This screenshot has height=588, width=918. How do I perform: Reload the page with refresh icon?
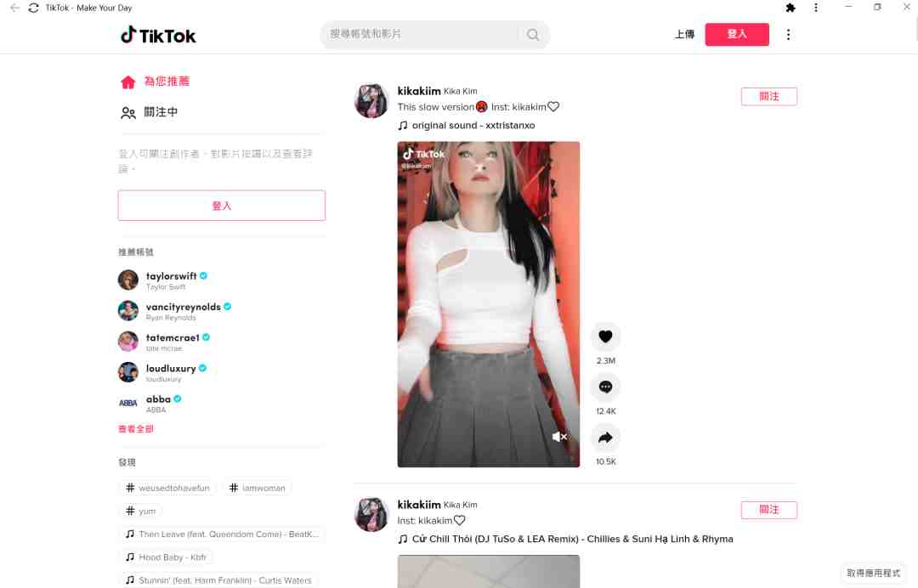(33, 8)
